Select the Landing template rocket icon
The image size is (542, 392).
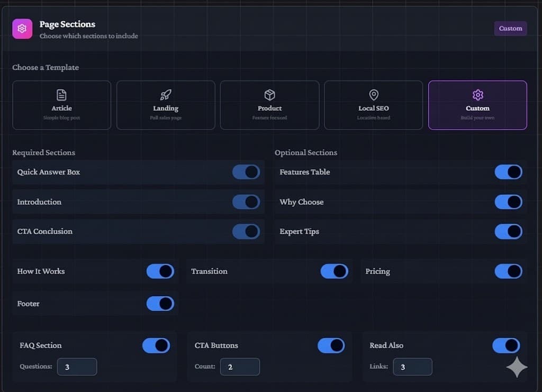pyautogui.click(x=166, y=95)
